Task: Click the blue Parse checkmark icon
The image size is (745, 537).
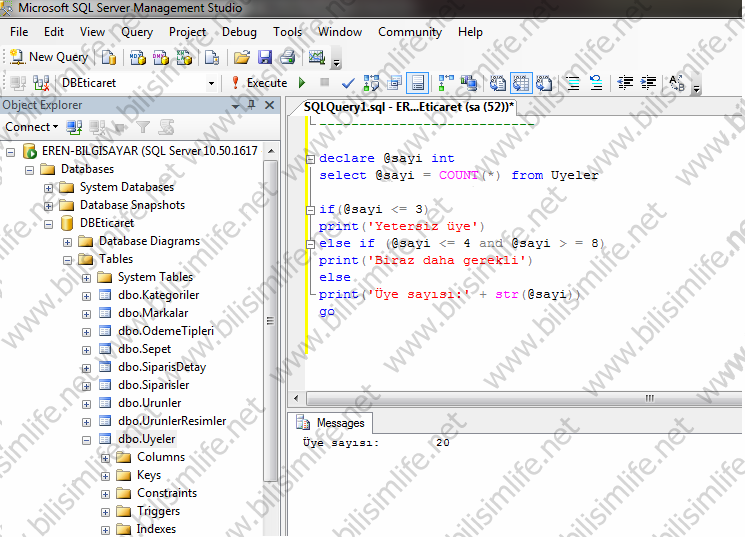Action: tap(348, 83)
